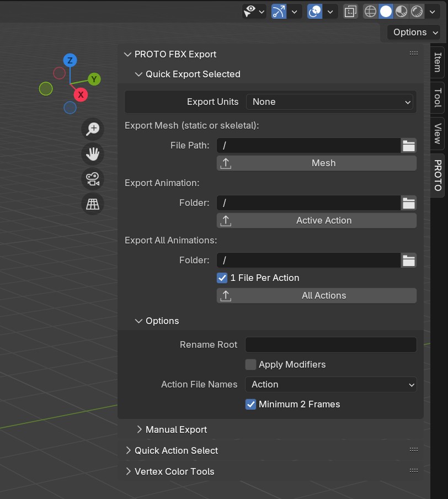The height and width of the screenshot is (499, 448).
Task: Open Action File Names dropdown
Action: click(331, 384)
